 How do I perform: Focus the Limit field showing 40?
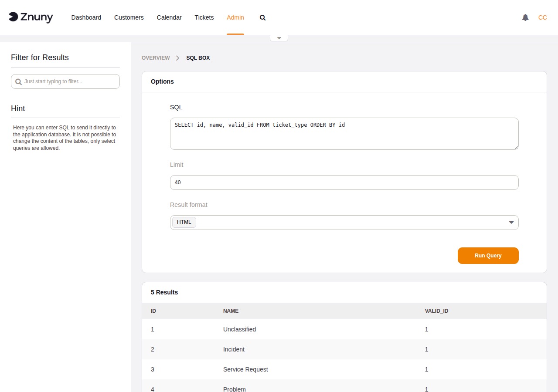[344, 182]
